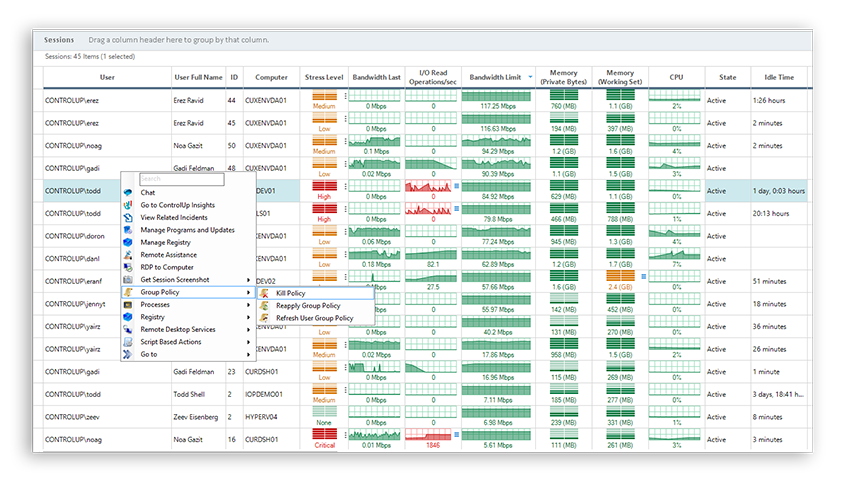Open the ControlUp Insights chart icon

(x=128, y=205)
